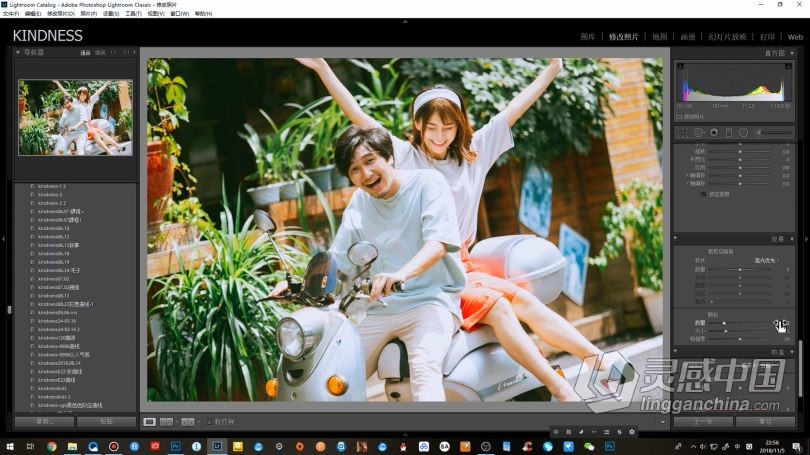Switch to the 图库 Library module
The image size is (810, 455).
[588, 37]
